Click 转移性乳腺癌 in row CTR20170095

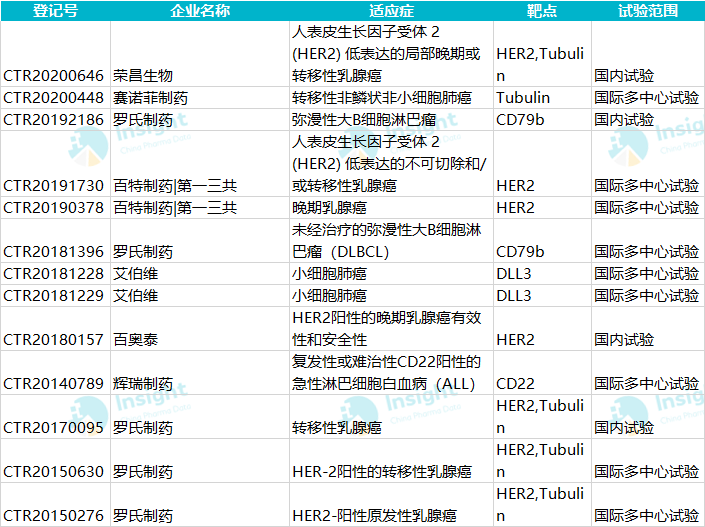point(337,428)
